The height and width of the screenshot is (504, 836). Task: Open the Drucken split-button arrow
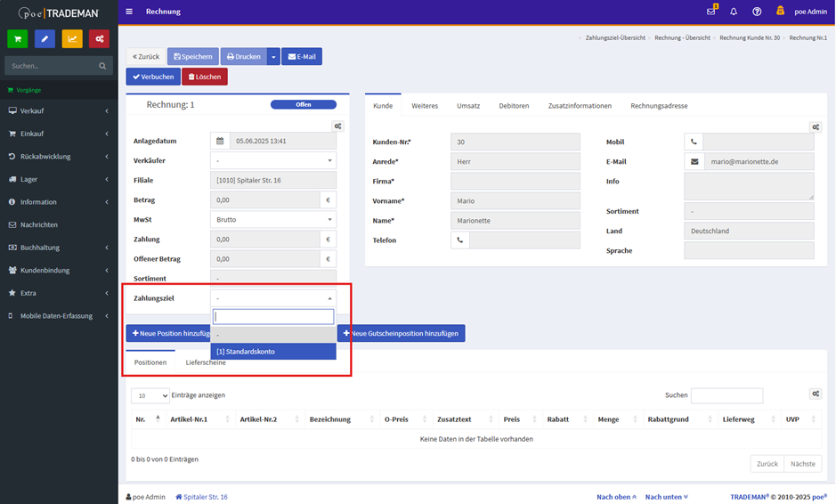pos(273,56)
